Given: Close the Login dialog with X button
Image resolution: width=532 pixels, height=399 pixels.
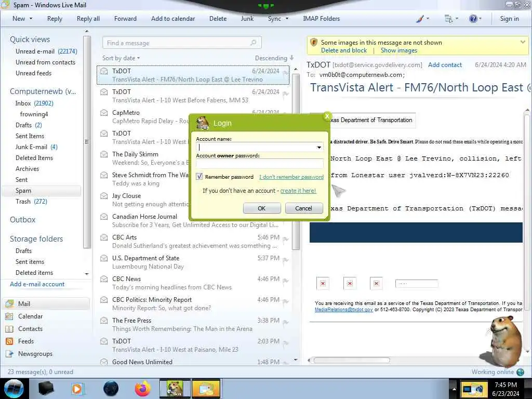Looking at the screenshot, I should tap(327, 116).
